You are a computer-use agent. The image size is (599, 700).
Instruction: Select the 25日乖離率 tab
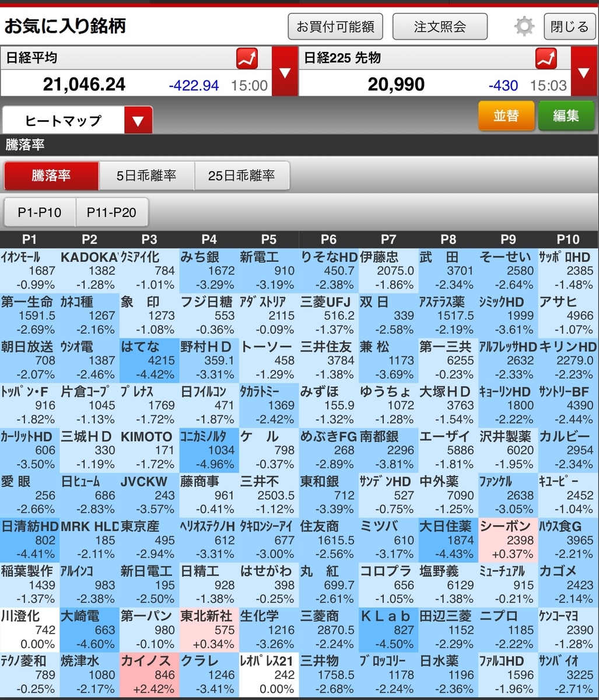coord(241,176)
